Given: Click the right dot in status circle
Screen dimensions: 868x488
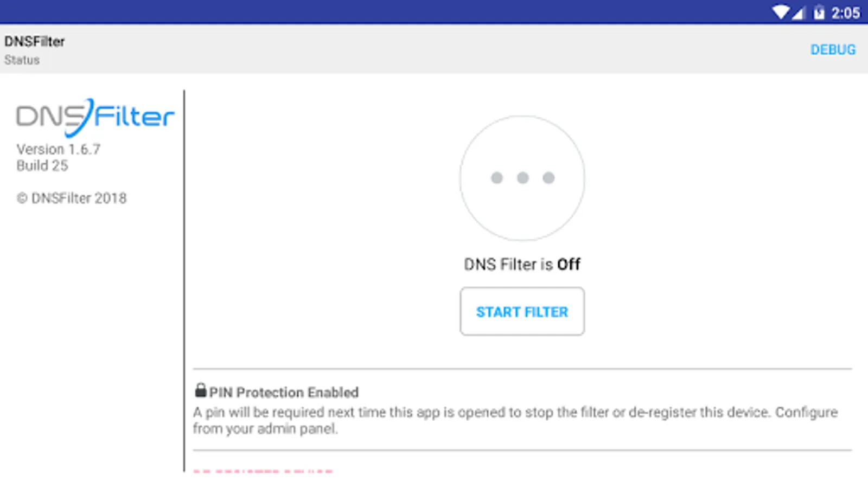Looking at the screenshot, I should coord(548,178).
